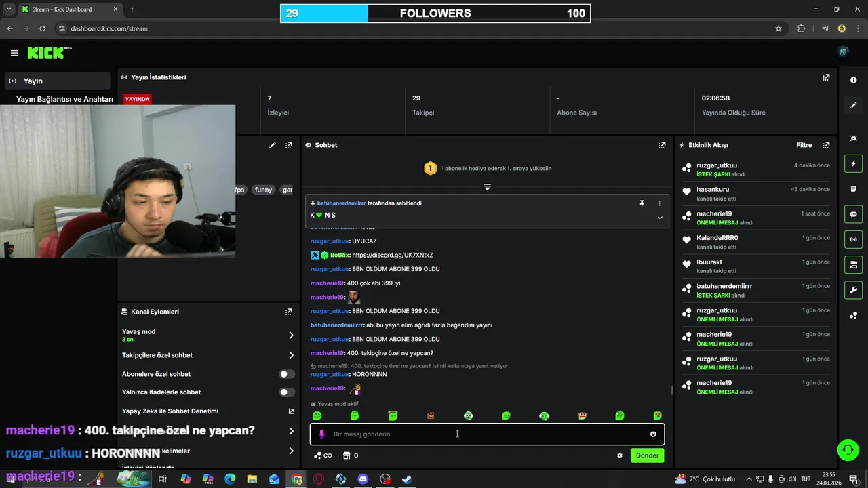868x488 pixels.
Task: Click the screen capture icon in sidebar
Action: 853,138
